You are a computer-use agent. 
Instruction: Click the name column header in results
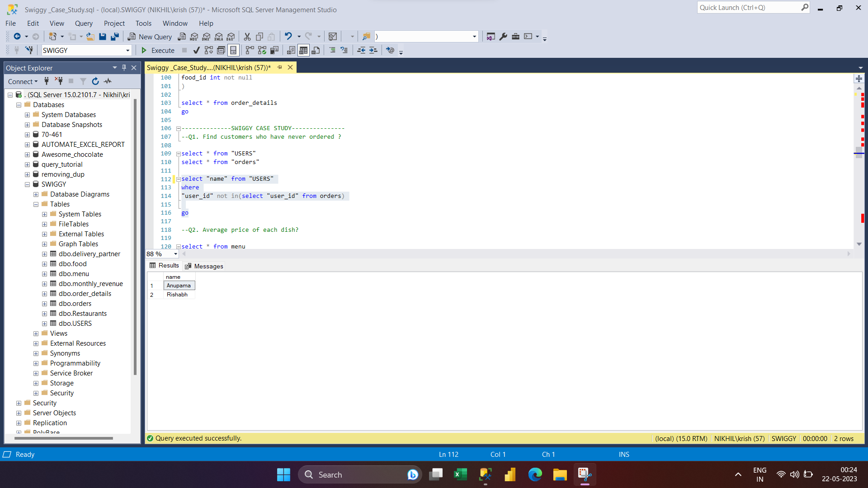coord(179,277)
